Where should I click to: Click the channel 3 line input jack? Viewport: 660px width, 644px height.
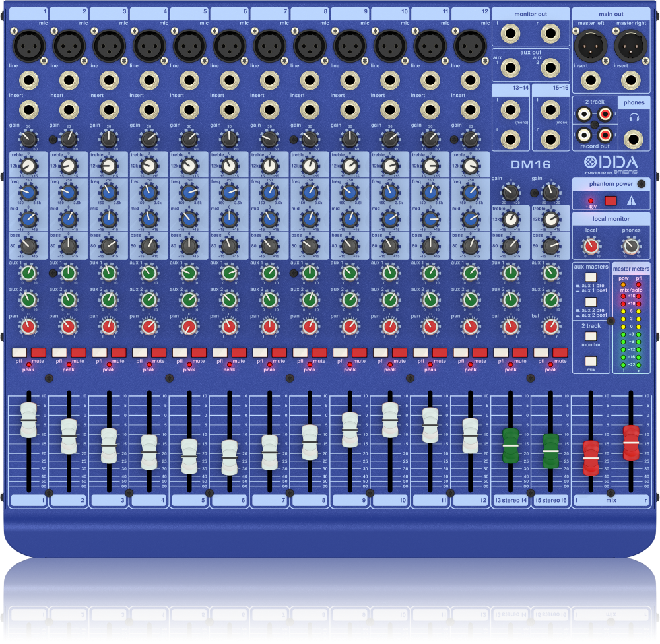click(x=109, y=80)
